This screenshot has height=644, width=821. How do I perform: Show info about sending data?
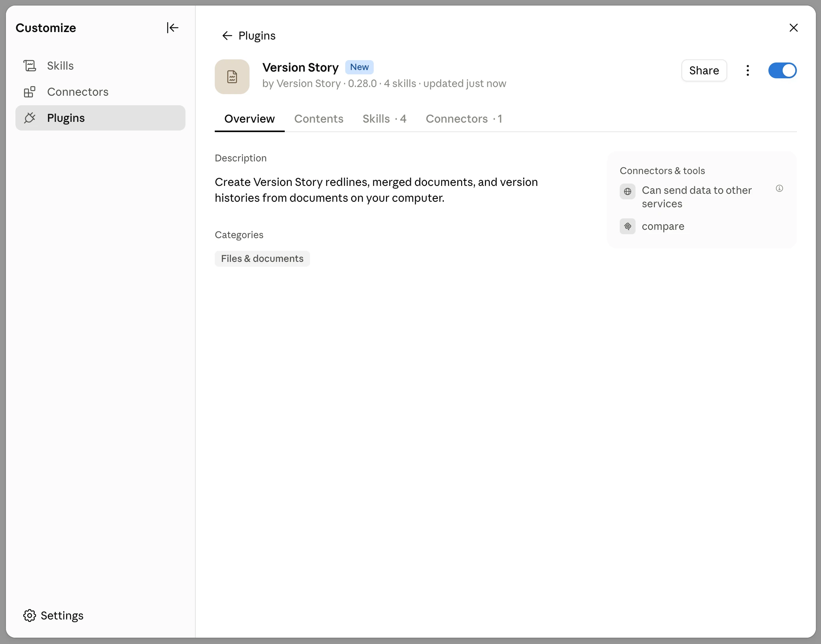[779, 188]
